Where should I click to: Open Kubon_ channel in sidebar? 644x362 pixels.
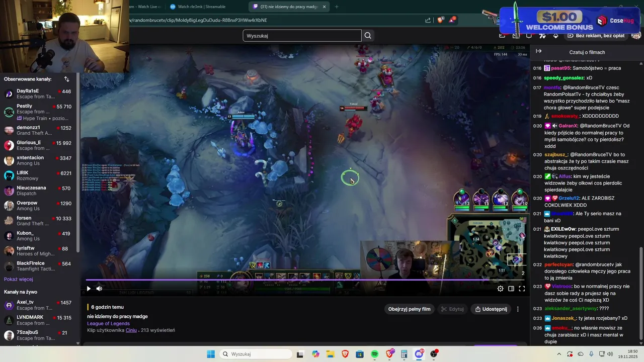tap(38, 236)
